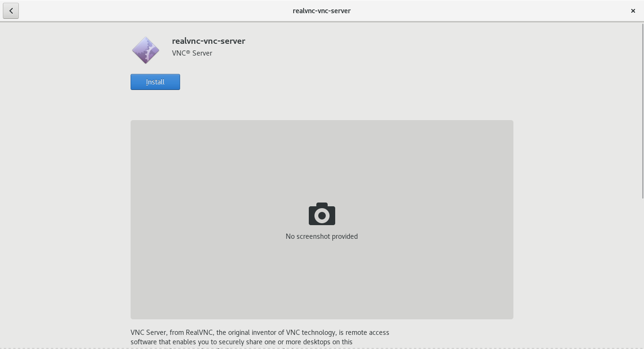Install the realvnc-vnc-server package
Viewport: 644px width, 349px height.
[x=155, y=82]
